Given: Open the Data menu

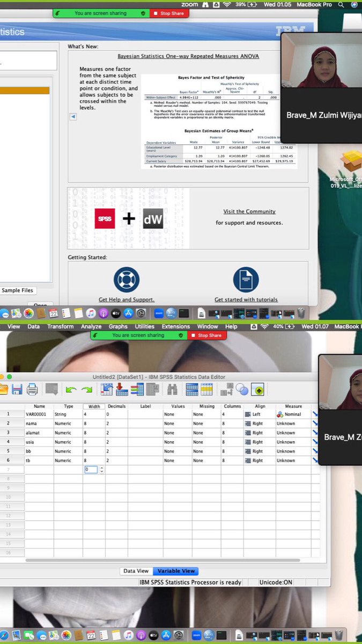Looking at the screenshot, I should click(x=34, y=326).
